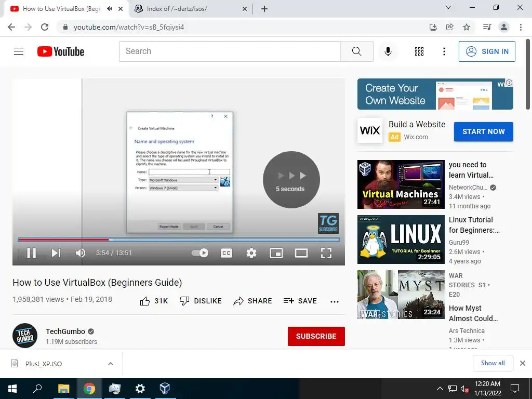Mute audio on the YouTube tab
This screenshot has height=399, width=532.
click(x=109, y=9)
